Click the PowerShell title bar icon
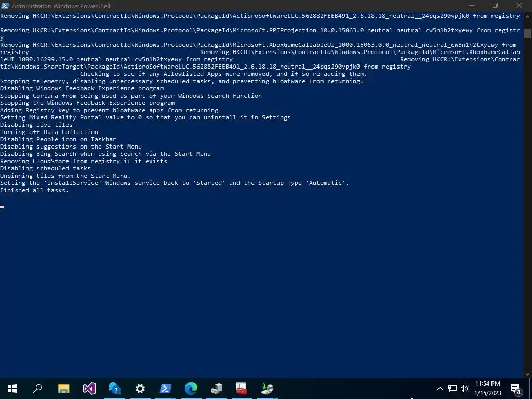This screenshot has height=399, width=532. pos(5,5)
